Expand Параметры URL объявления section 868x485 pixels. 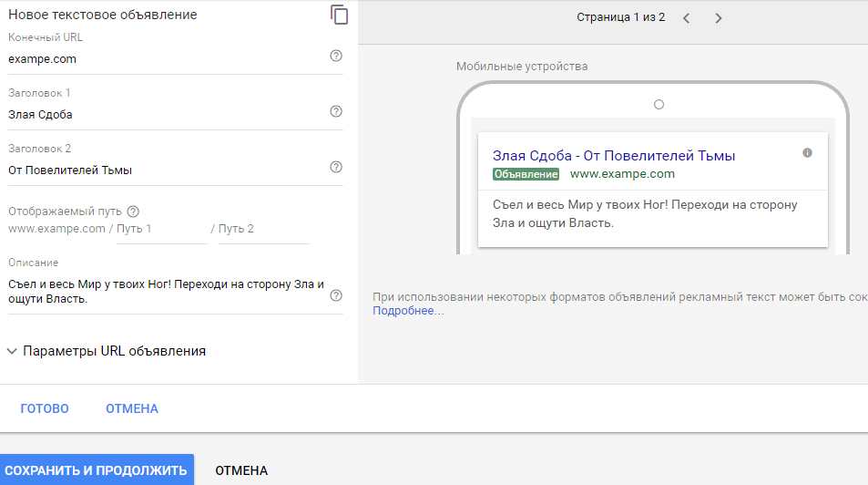(x=106, y=351)
